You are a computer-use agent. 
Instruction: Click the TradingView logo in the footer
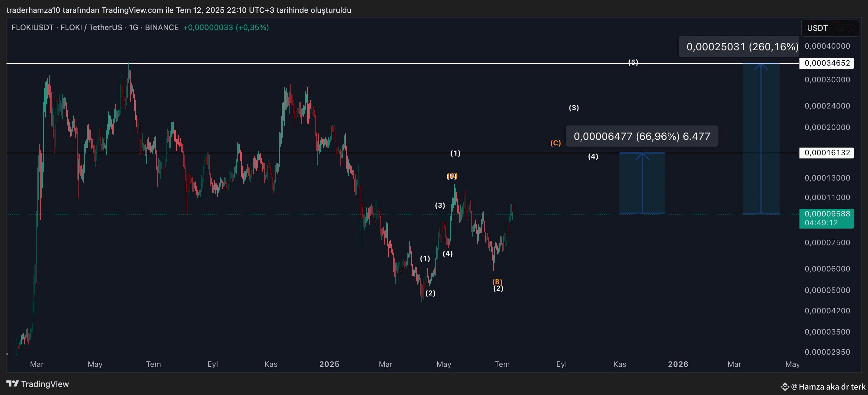tap(37, 384)
